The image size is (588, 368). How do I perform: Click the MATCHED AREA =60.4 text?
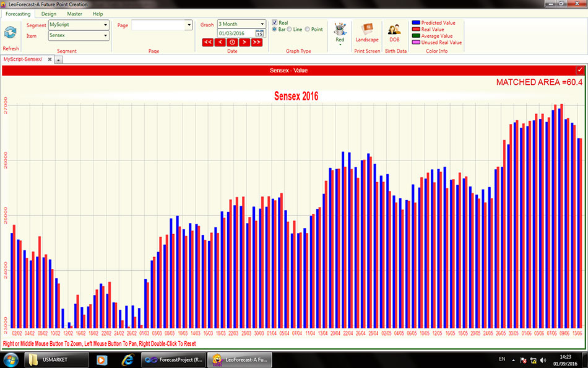pyautogui.click(x=539, y=82)
